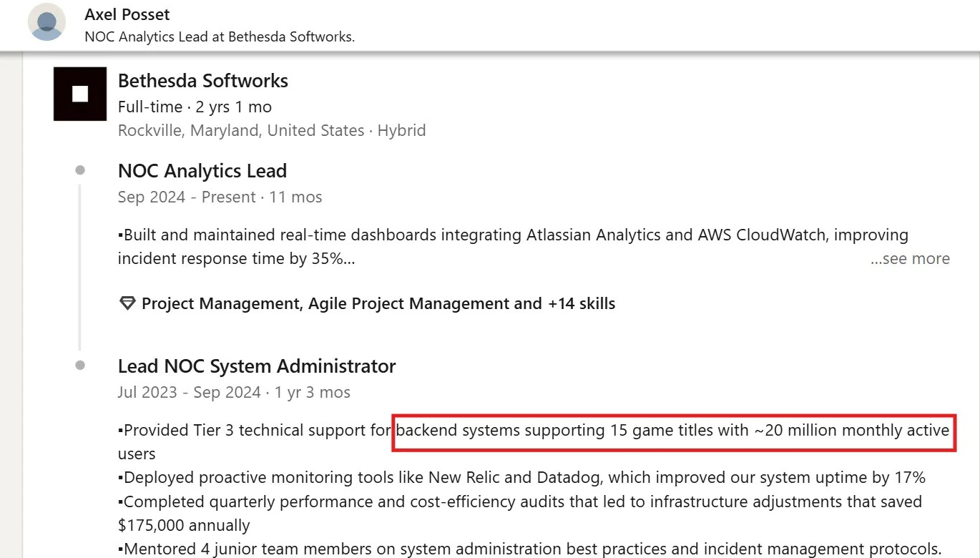Image resolution: width=980 pixels, height=558 pixels.
Task: Click 'Rockville, Maryland, United States · Hybrid' location
Action: (x=272, y=130)
